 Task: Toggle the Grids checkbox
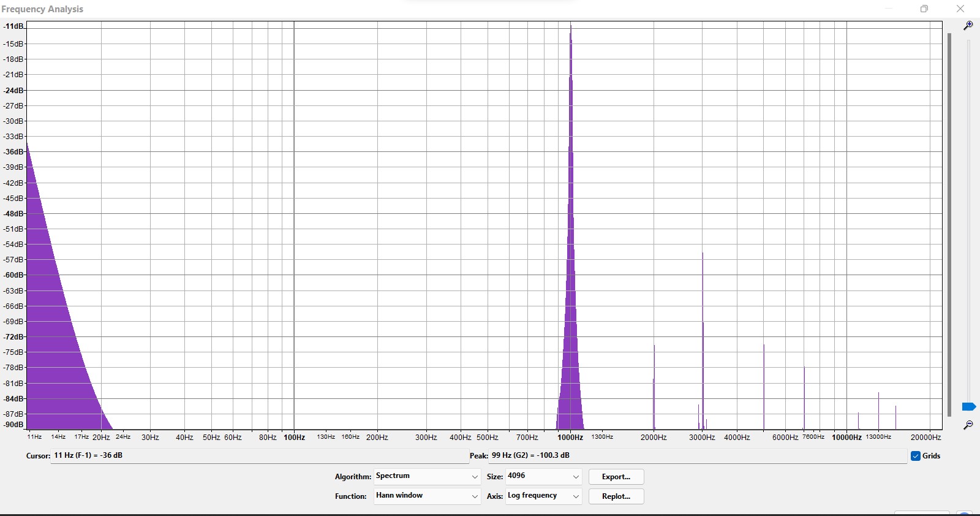pyautogui.click(x=916, y=456)
